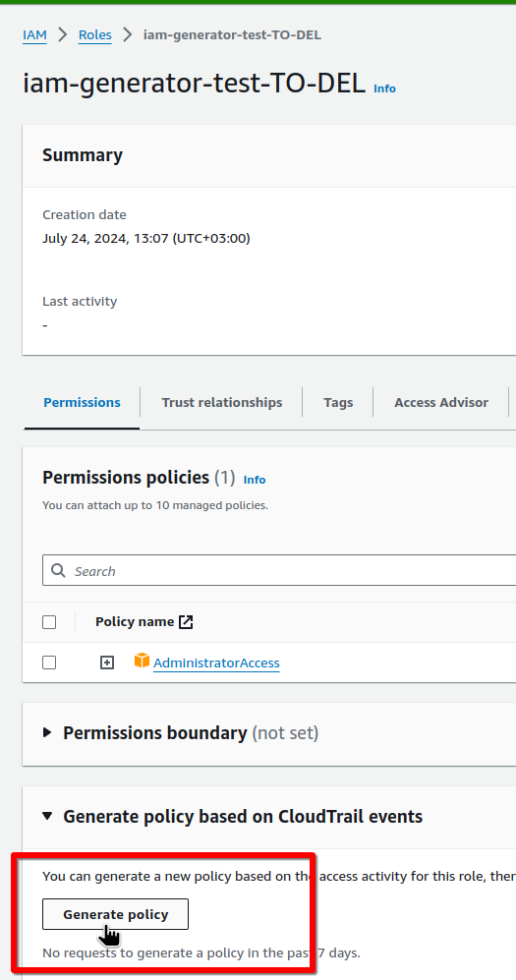Screen dimensions: 516x980
Task: Click the external link icon beside Policy name
Action: (x=186, y=622)
